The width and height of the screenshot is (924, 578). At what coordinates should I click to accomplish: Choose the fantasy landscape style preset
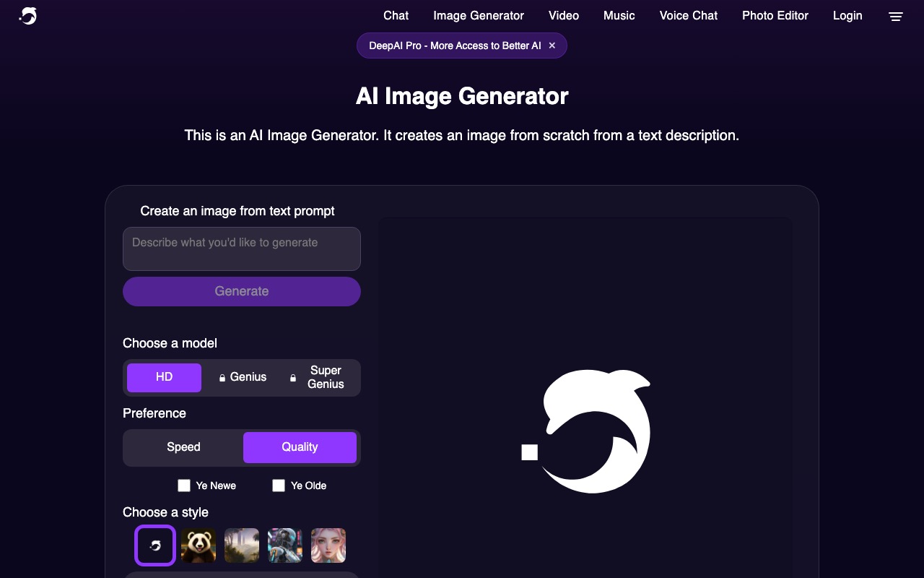coord(241,545)
